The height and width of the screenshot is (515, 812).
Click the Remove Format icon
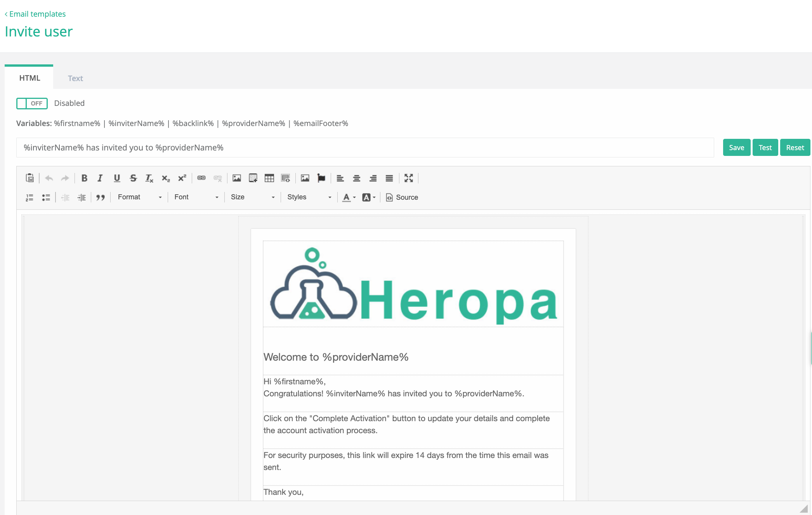[149, 178]
